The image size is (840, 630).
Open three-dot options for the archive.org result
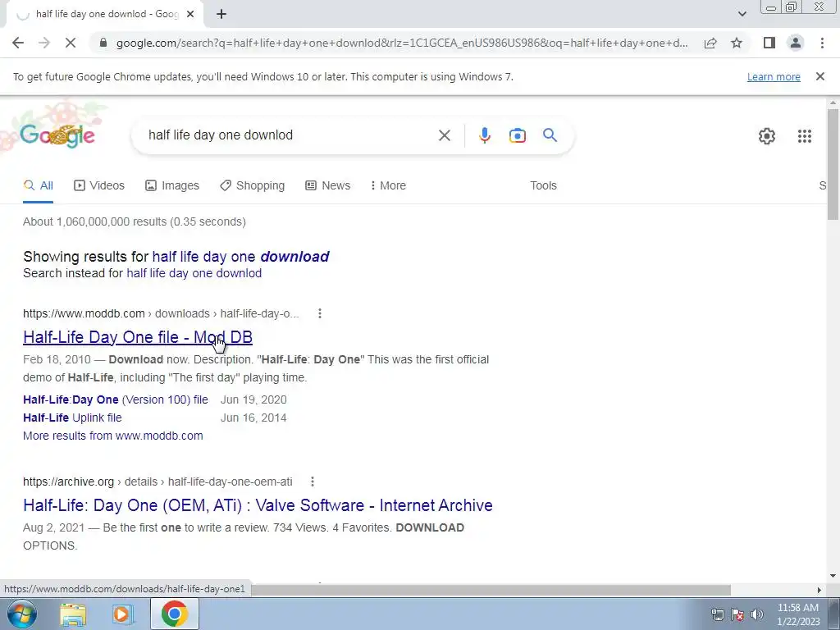point(313,482)
